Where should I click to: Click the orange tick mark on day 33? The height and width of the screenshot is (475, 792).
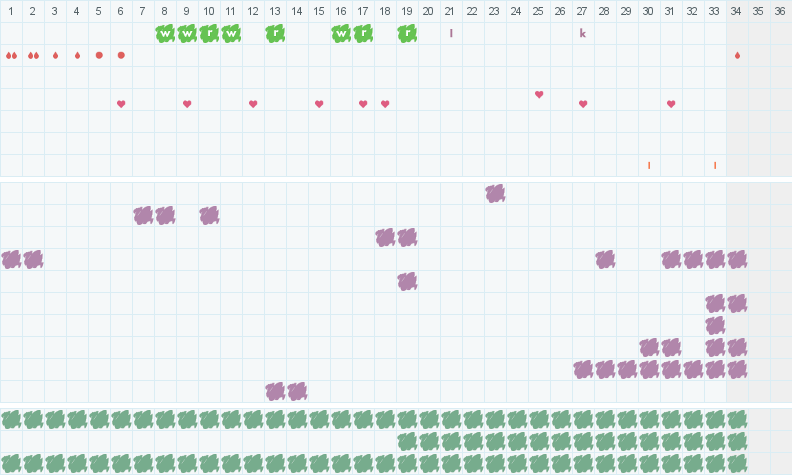pos(715,165)
